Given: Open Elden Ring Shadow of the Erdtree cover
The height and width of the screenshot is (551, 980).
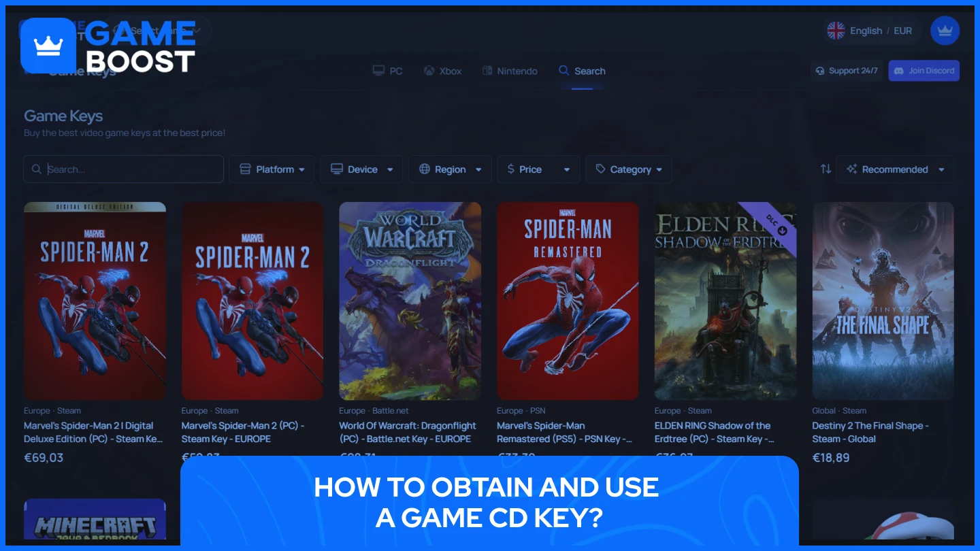Looking at the screenshot, I should click(725, 301).
